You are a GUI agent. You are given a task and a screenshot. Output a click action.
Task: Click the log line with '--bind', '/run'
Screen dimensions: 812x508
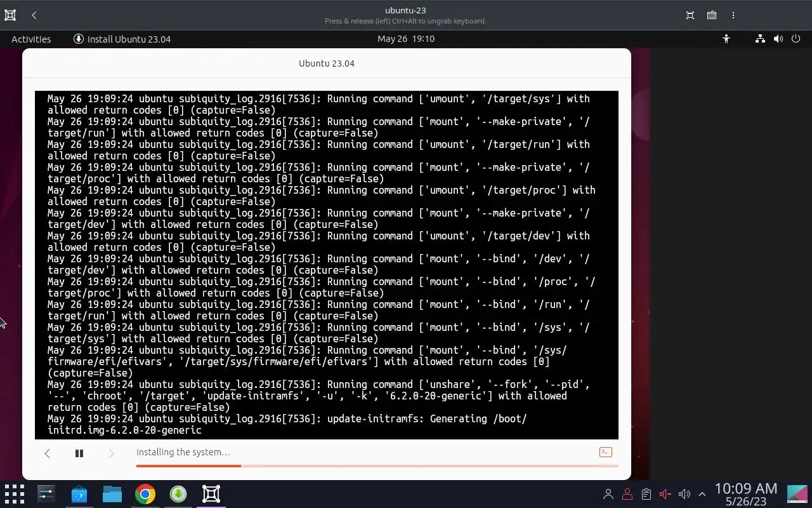coord(318,305)
